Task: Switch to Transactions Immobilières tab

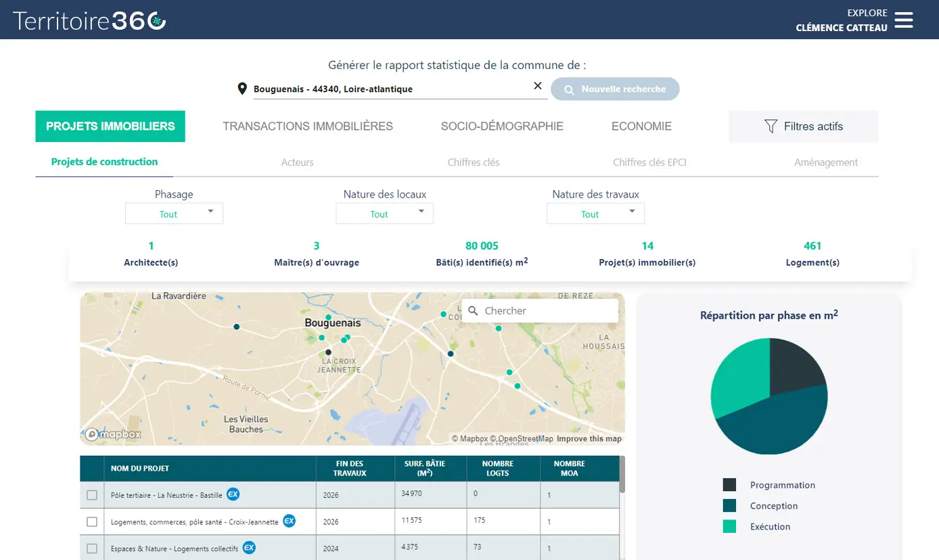Action: point(308,126)
